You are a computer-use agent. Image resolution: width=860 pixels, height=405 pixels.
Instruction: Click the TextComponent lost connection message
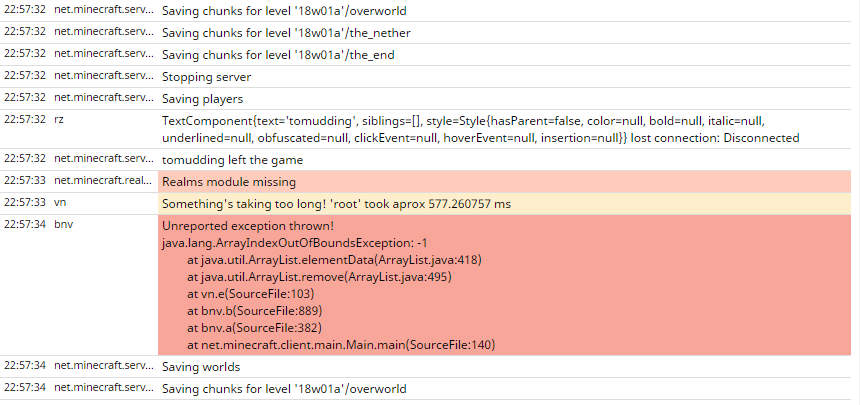tap(480, 128)
